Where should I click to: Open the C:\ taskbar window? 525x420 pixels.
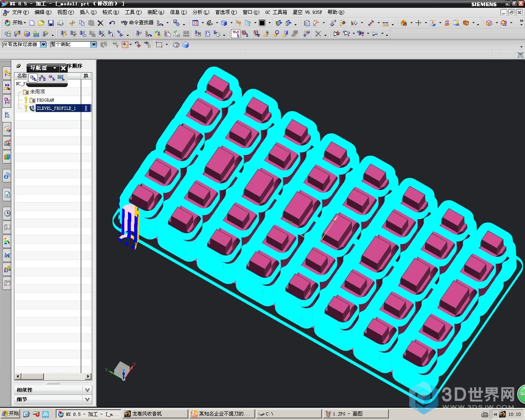[289, 414]
